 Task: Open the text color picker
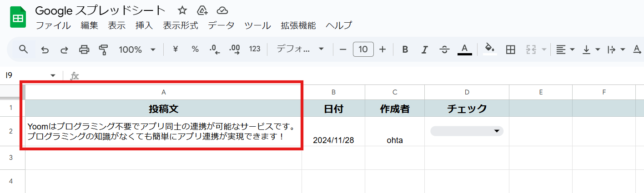tap(464, 49)
